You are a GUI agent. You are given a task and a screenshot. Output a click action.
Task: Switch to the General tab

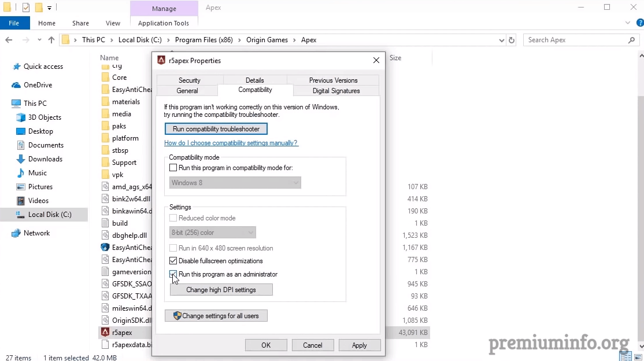(x=187, y=91)
